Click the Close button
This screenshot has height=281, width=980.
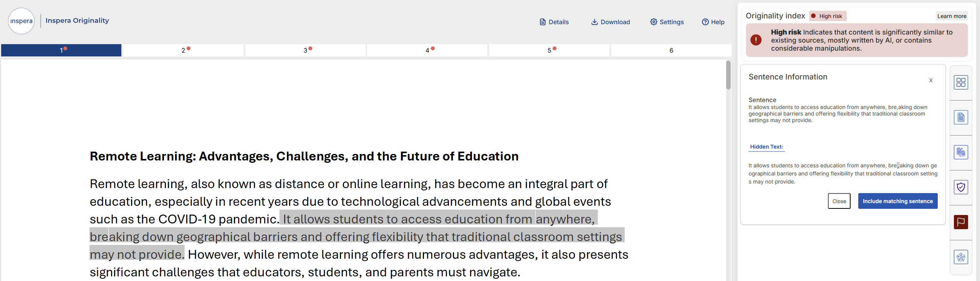[839, 201]
